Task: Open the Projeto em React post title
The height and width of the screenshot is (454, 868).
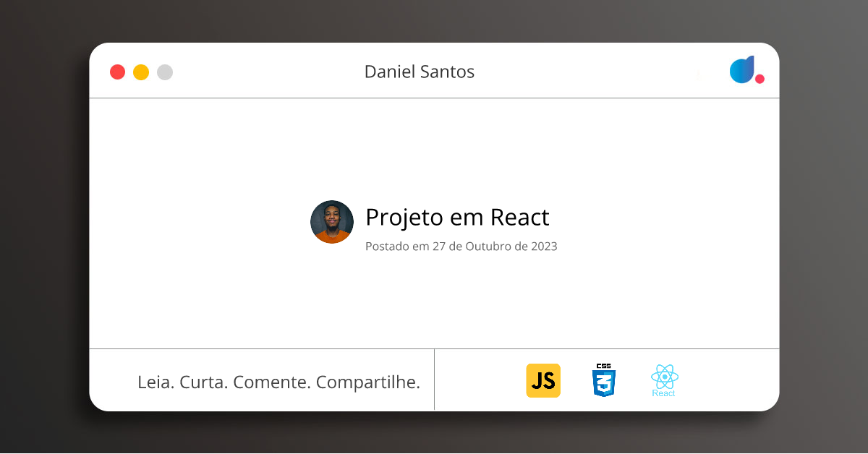Action: (x=457, y=217)
